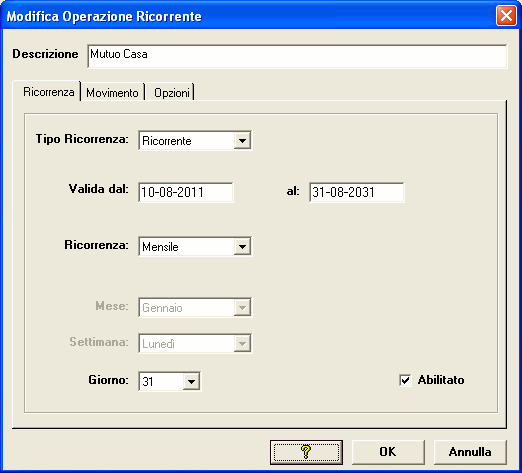522x473 pixels.
Task: Click the Abilitato label text
Action: tap(441, 380)
